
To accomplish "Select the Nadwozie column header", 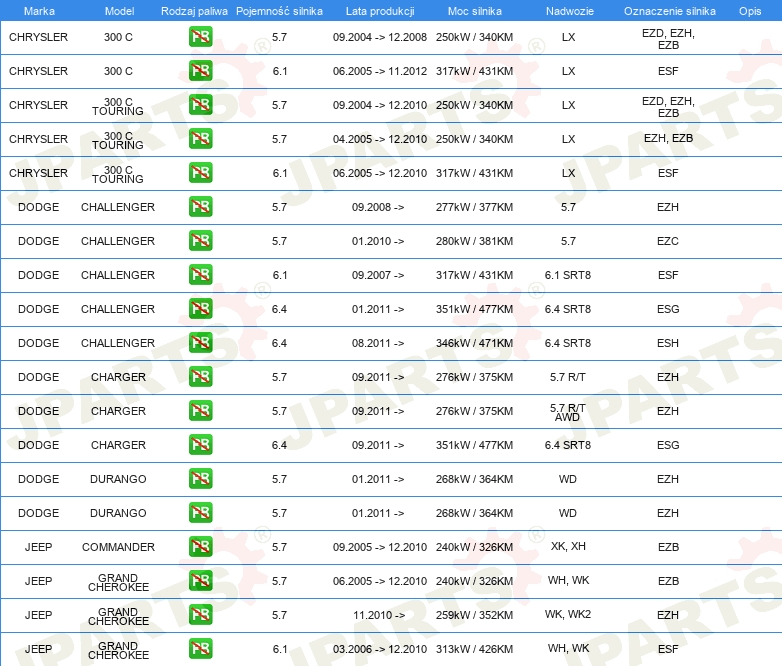I will [x=568, y=10].
